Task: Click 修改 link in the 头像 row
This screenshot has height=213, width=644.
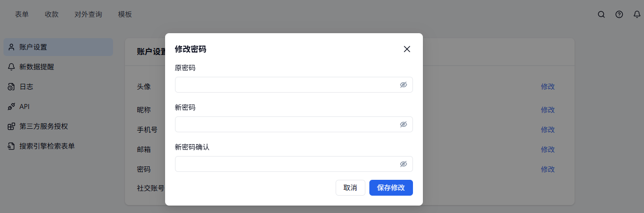Action: [x=548, y=87]
